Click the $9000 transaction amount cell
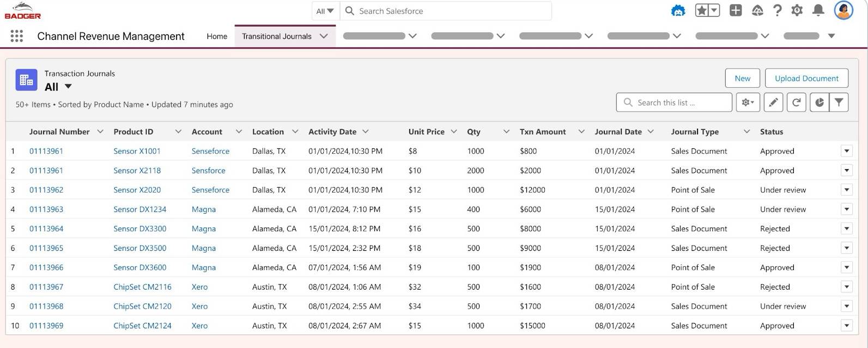This screenshot has height=348, width=868. [x=531, y=248]
